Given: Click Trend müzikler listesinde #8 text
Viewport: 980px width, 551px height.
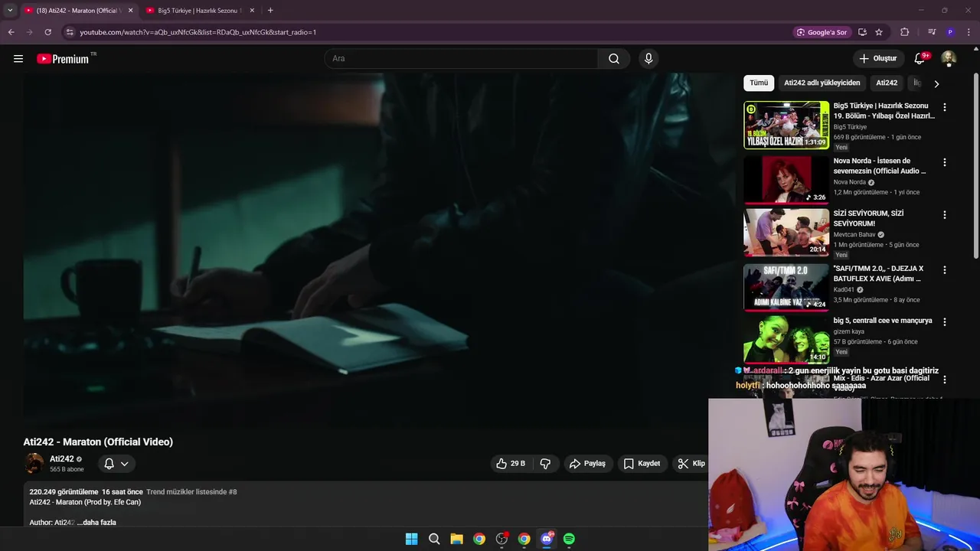Looking at the screenshot, I should (191, 492).
